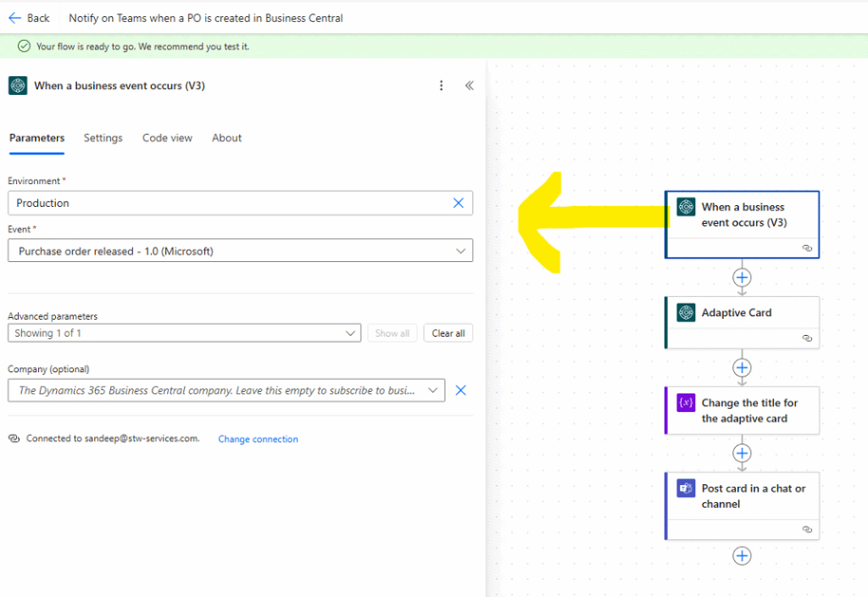Expand the Company dropdown list

point(433,391)
